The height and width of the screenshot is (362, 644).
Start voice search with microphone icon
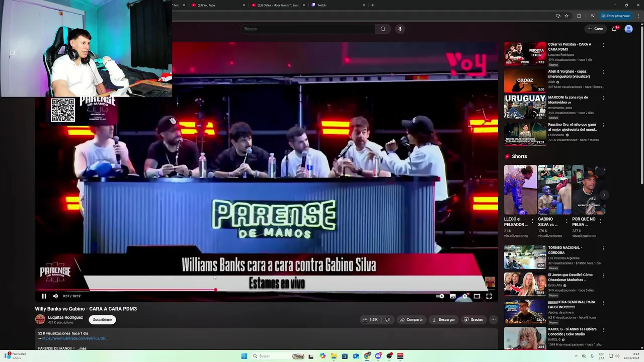pos(400,29)
